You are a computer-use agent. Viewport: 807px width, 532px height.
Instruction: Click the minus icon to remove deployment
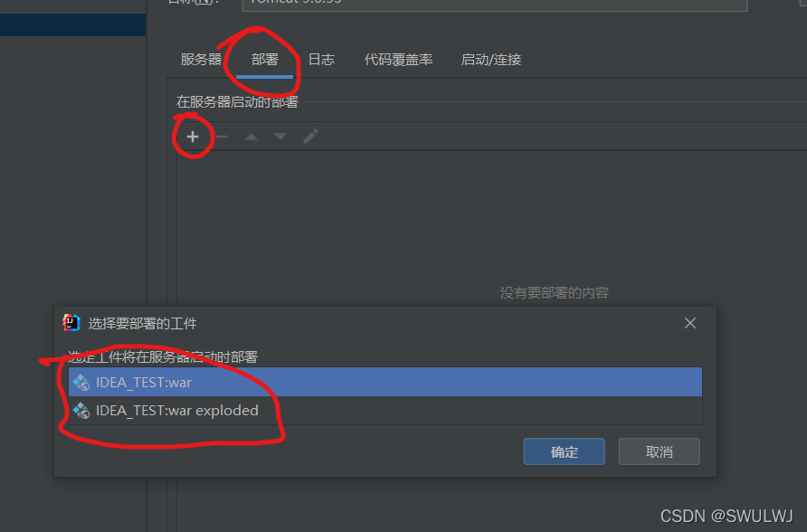222,137
